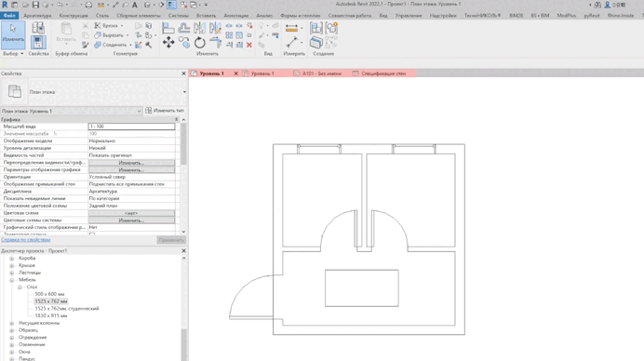Click the Масштаб вида 1 : 100 field
The height and width of the screenshot is (361, 644).
click(x=131, y=127)
